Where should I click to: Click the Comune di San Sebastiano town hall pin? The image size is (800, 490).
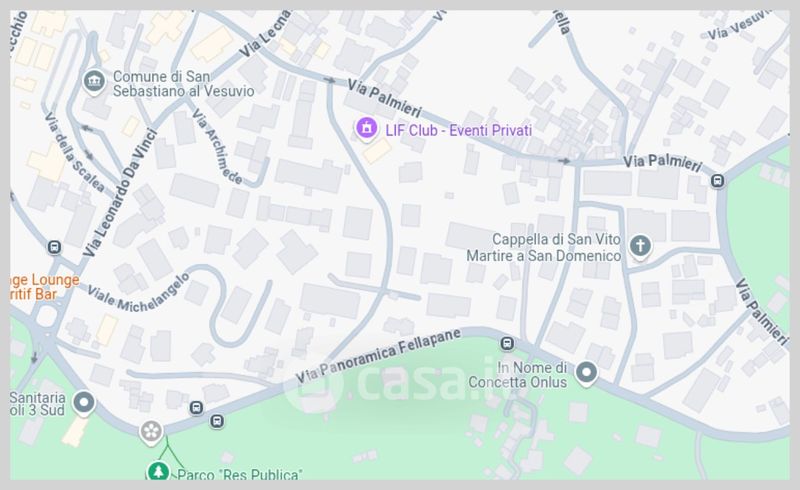tap(94, 82)
